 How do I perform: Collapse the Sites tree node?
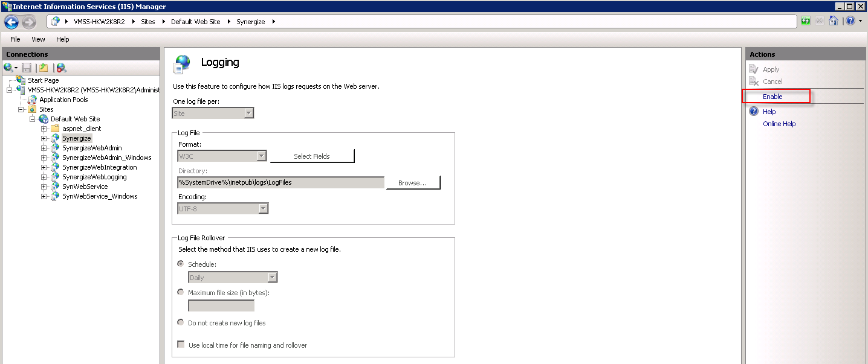(21, 109)
